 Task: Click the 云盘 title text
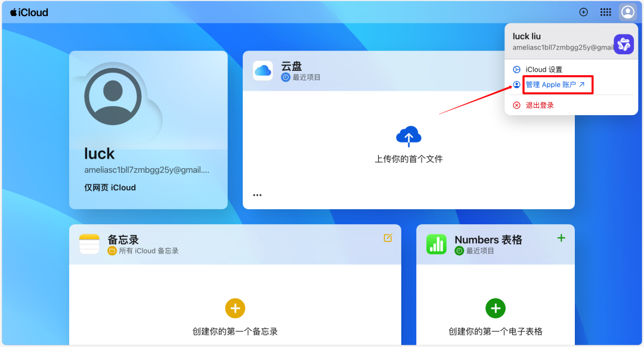click(291, 66)
